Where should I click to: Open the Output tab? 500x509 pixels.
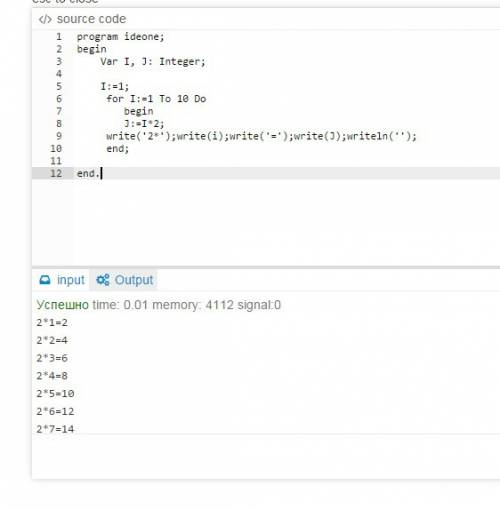pos(124,280)
